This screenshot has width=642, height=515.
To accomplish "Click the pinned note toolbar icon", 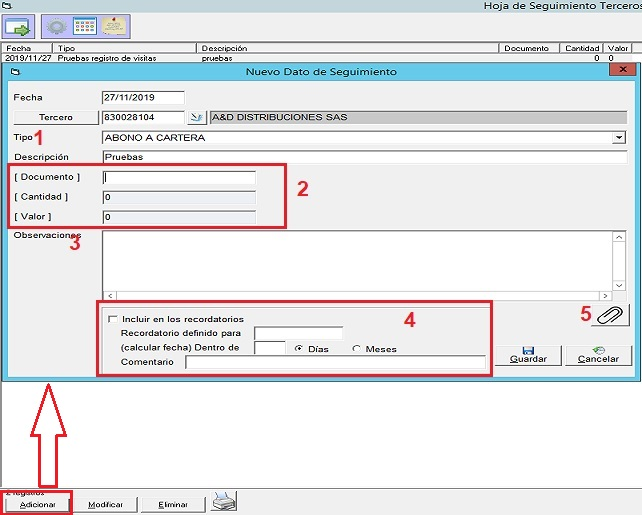I will (115, 26).
